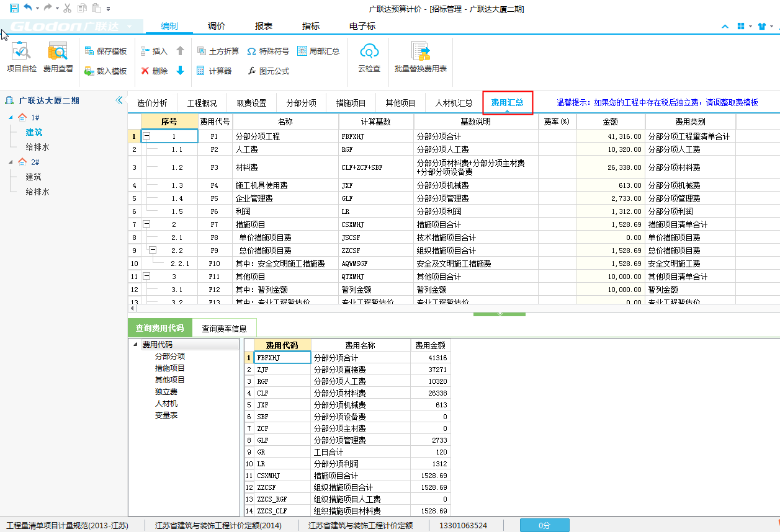Collapse the 2.2 总价措施项目费 row
780x532 pixels.
coord(153,250)
